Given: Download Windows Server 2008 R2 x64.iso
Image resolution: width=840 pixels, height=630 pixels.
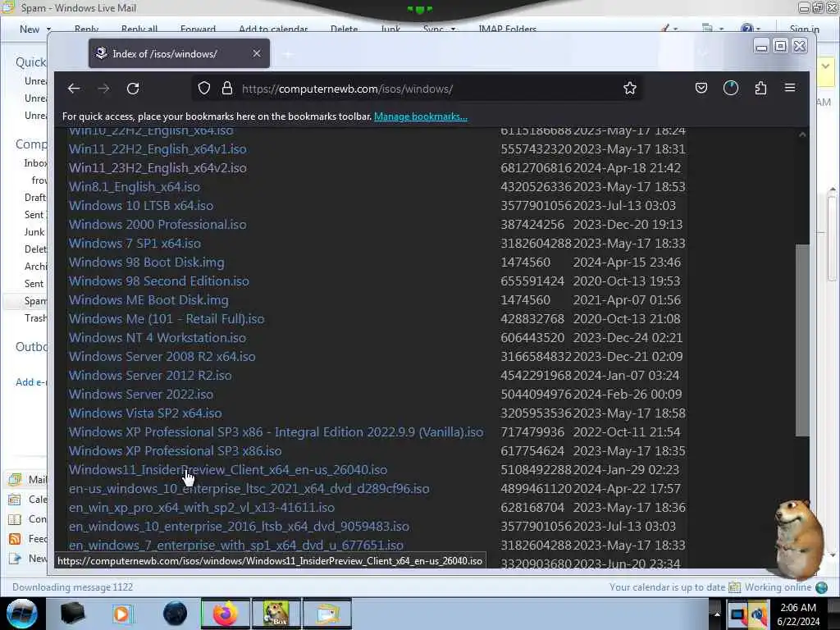Looking at the screenshot, I should point(162,357).
